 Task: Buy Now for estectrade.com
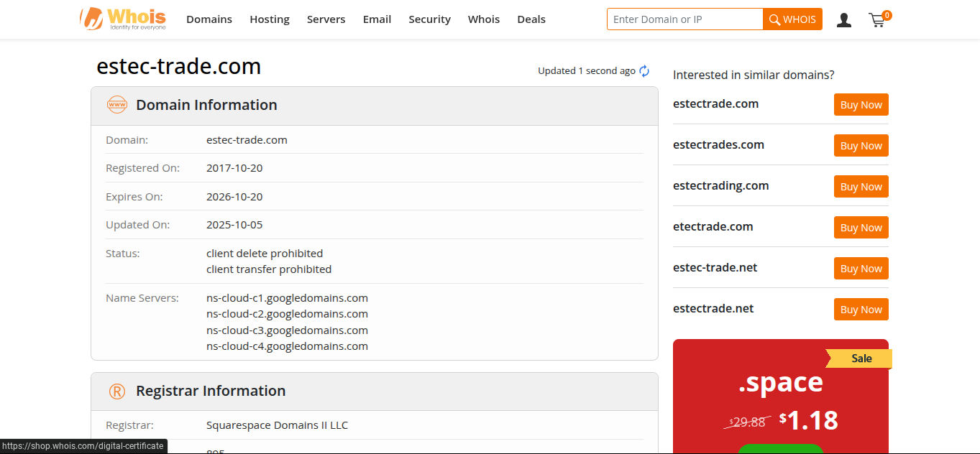pyautogui.click(x=861, y=105)
